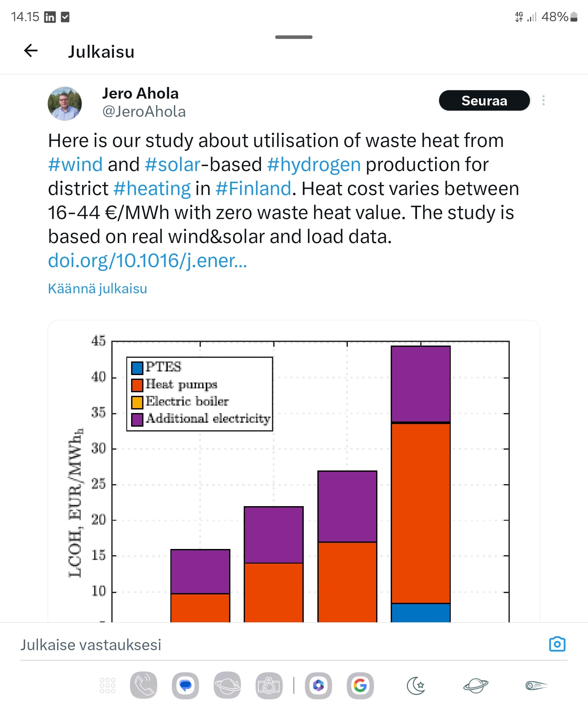588x706 pixels.
Task: Attach a photo with camera icon
Action: pos(557,644)
